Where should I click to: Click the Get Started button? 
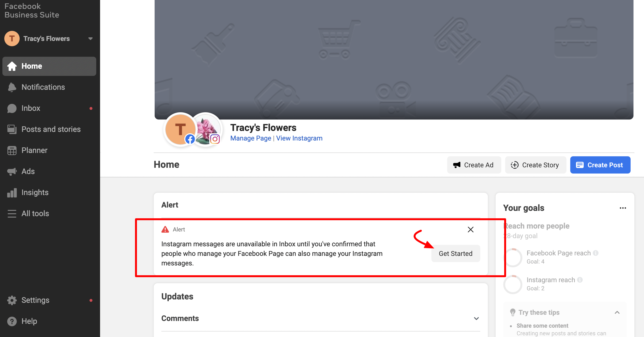[x=456, y=253]
